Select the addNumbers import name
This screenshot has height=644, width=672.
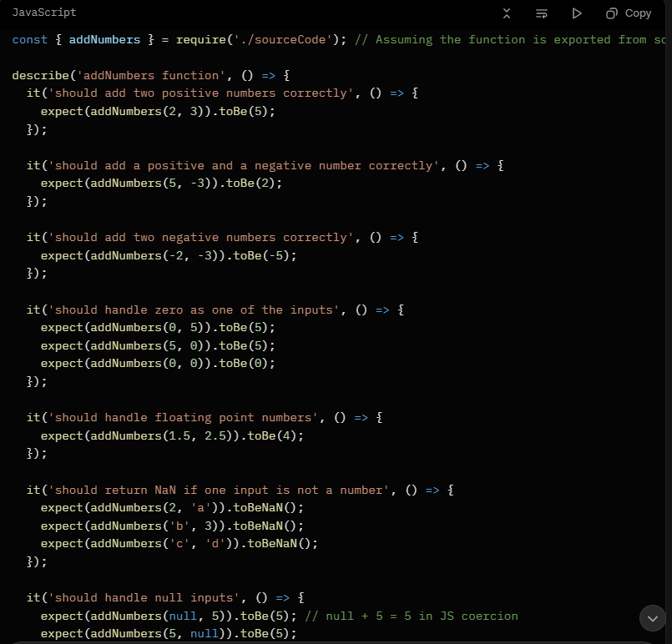104,39
